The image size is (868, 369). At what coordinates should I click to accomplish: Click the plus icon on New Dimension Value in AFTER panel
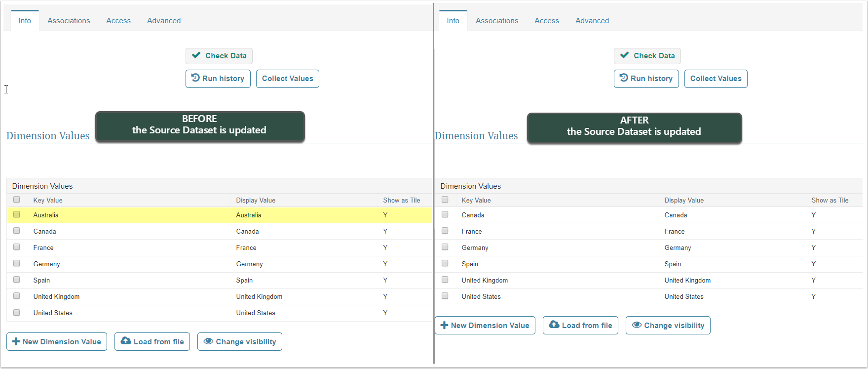(444, 325)
